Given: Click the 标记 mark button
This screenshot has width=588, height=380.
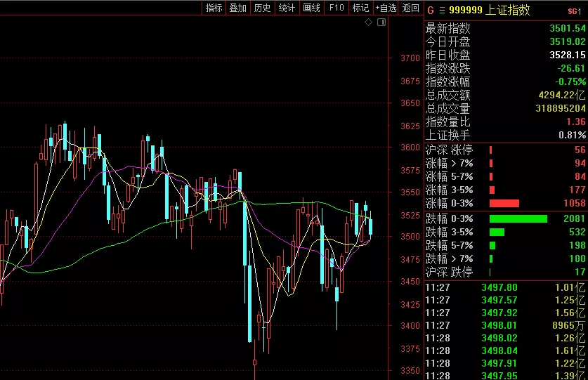Looking at the screenshot, I should (361, 8).
